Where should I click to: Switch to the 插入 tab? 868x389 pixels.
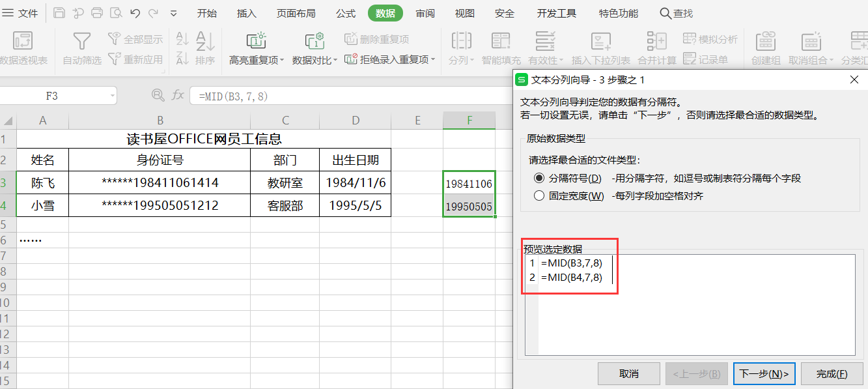pyautogui.click(x=247, y=13)
